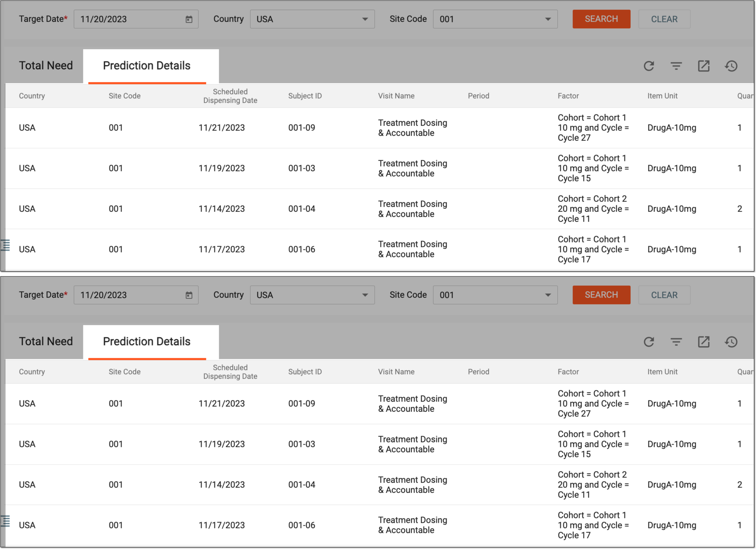756x549 pixels.
Task: Click the Cohort 2 Cycle 11 factor in the upper panel
Action: [x=593, y=209]
